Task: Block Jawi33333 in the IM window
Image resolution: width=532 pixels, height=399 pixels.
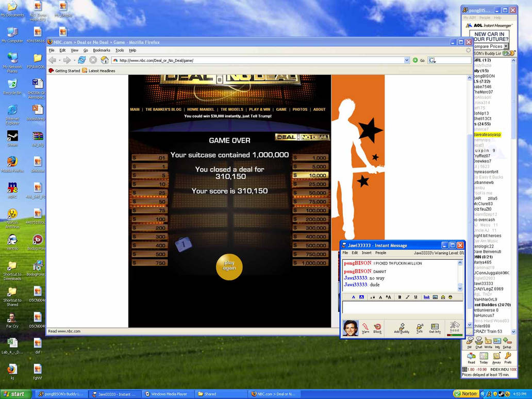Action: [377, 328]
